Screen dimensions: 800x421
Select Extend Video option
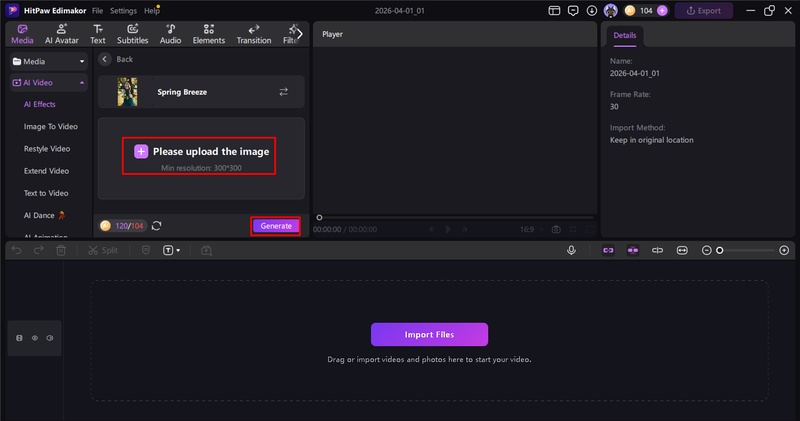tap(46, 171)
